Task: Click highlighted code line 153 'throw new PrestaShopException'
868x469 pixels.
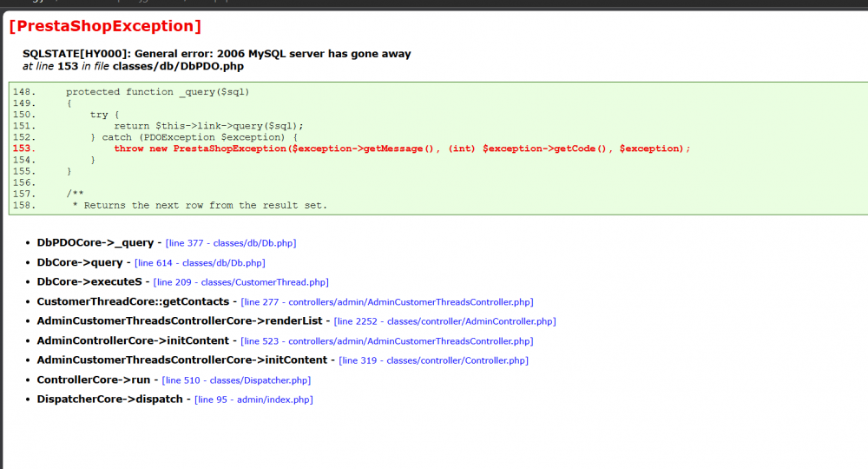Action: click(x=402, y=149)
